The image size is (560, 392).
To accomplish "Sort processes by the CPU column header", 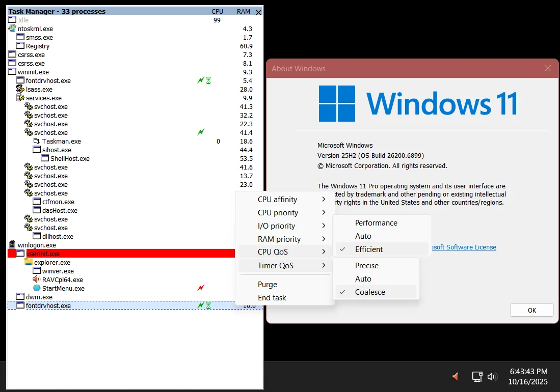I will [217, 11].
